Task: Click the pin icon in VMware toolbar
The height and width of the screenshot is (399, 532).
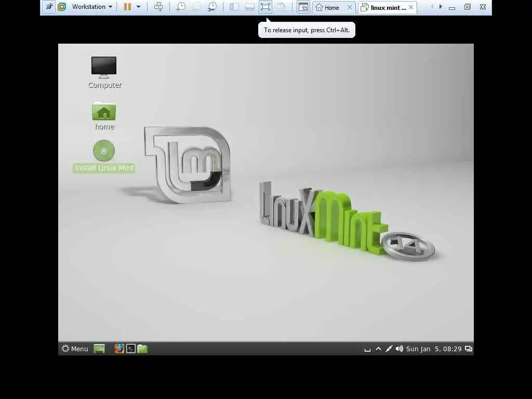Action: (49, 7)
